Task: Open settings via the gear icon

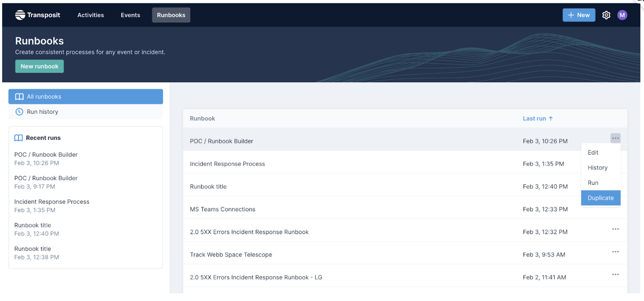Action: pos(606,15)
